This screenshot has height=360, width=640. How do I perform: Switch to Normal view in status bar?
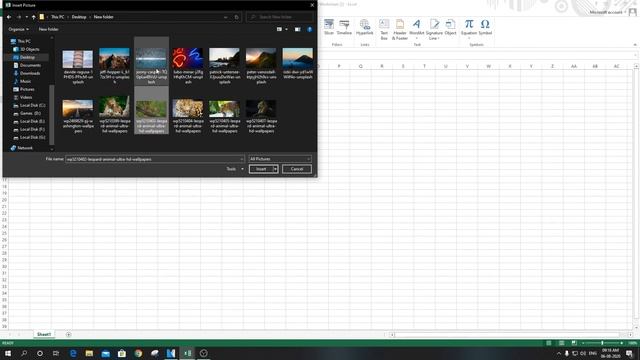point(549,343)
